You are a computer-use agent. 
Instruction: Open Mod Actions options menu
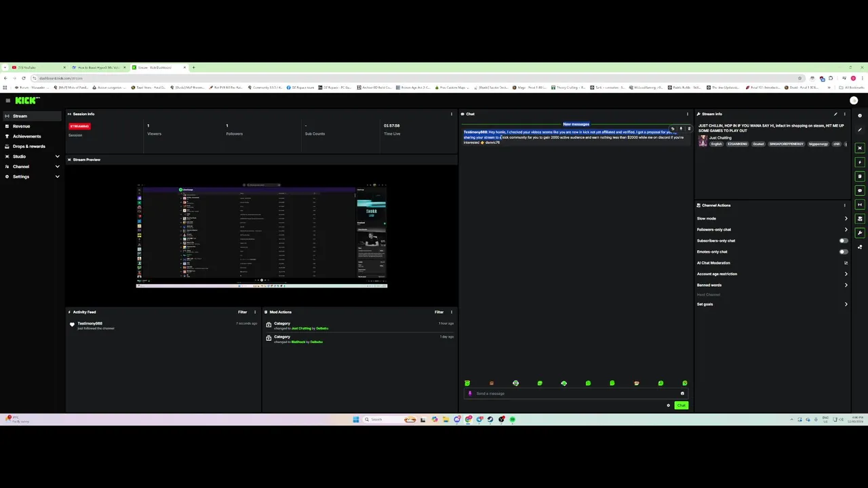(x=452, y=312)
